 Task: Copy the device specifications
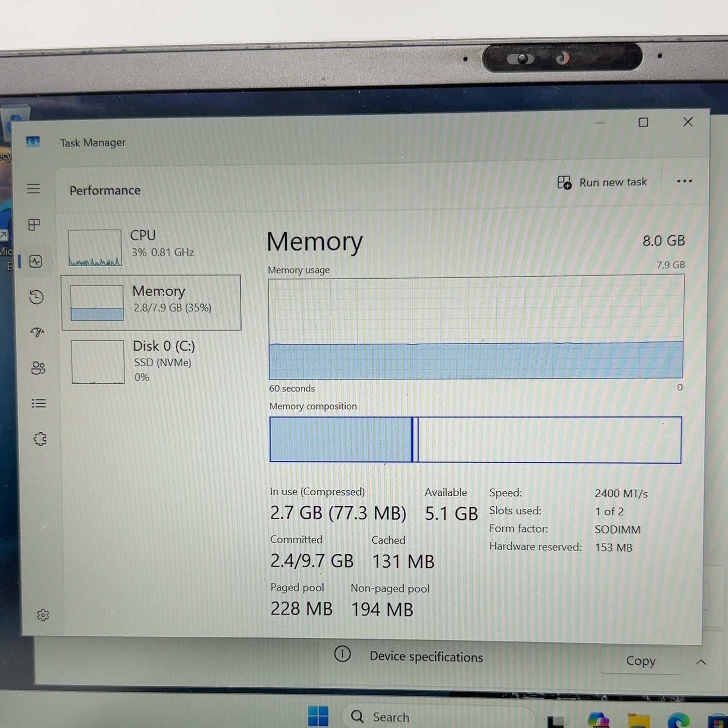pos(640,660)
